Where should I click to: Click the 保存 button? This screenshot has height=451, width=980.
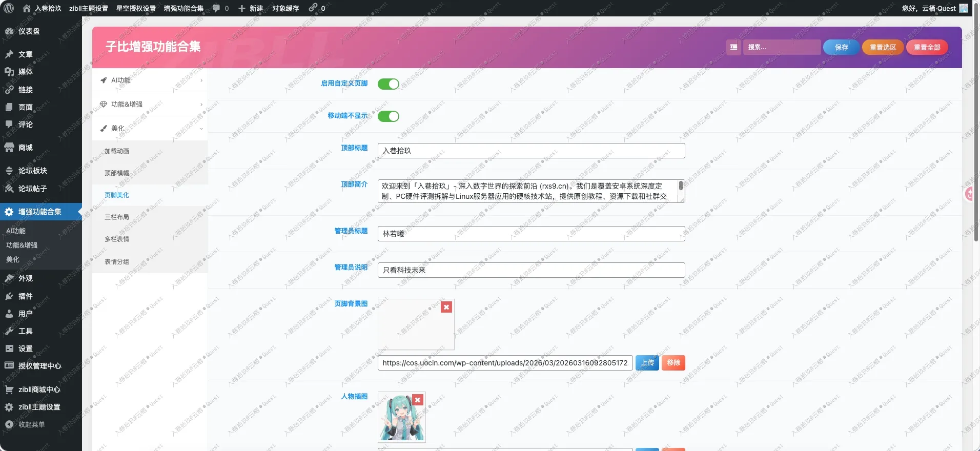[841, 47]
